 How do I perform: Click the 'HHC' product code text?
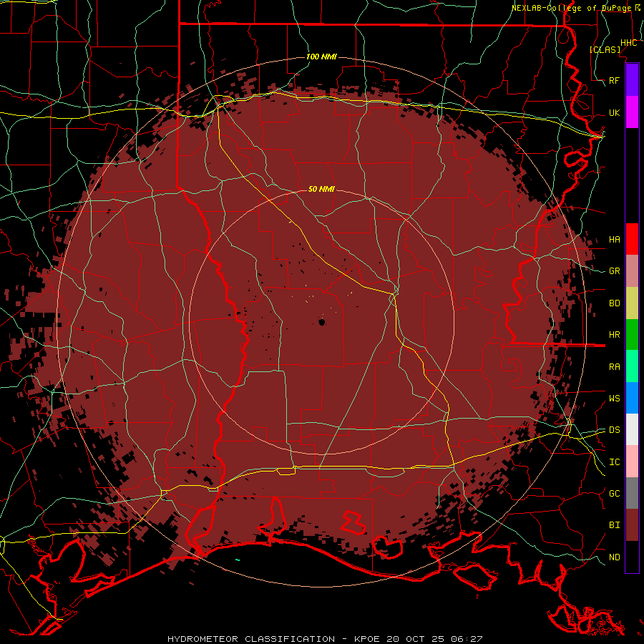(x=629, y=43)
